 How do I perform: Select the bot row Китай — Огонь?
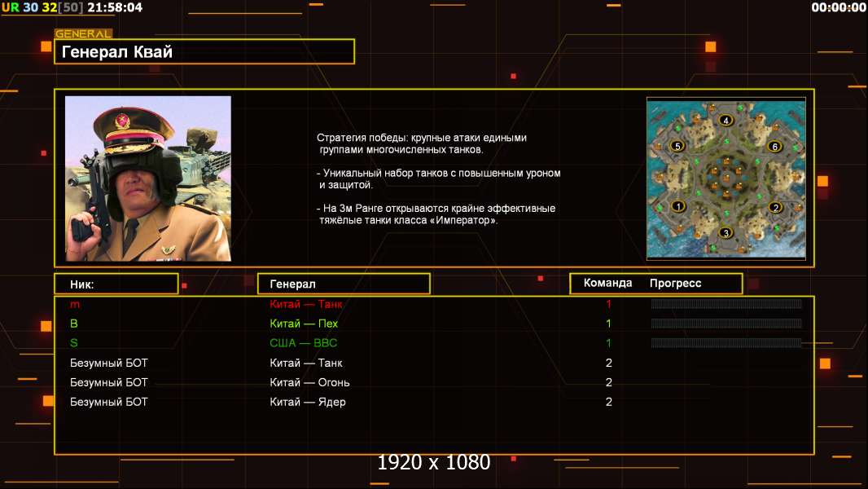309,382
